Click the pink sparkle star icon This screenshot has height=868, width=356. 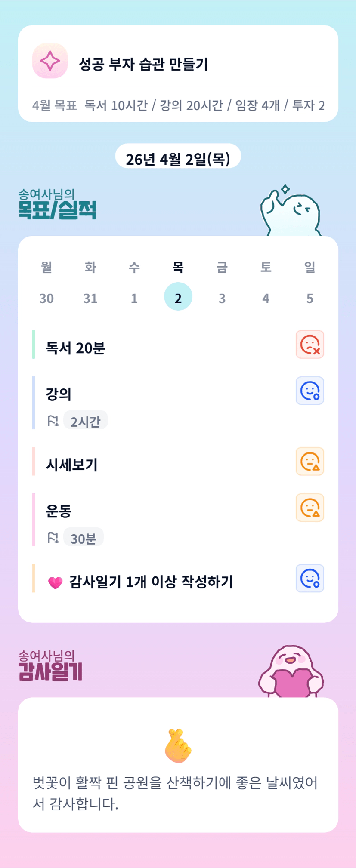[50, 61]
